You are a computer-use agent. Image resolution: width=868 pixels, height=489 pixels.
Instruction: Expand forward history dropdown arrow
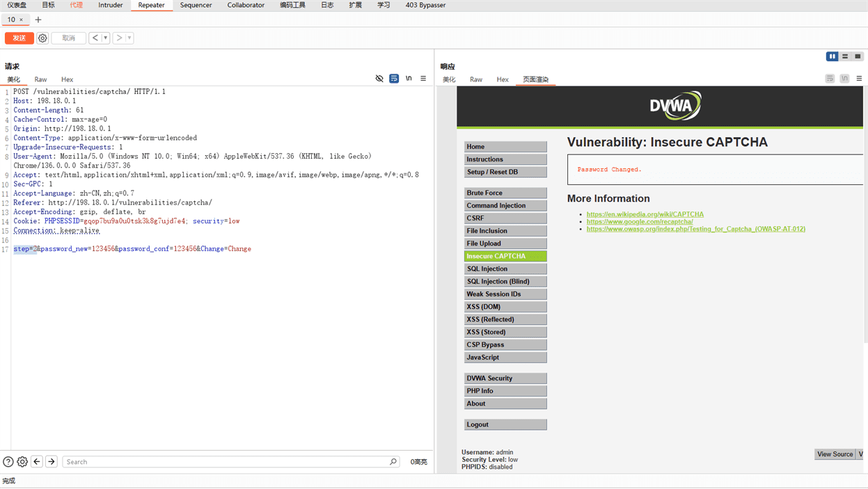[x=129, y=38]
